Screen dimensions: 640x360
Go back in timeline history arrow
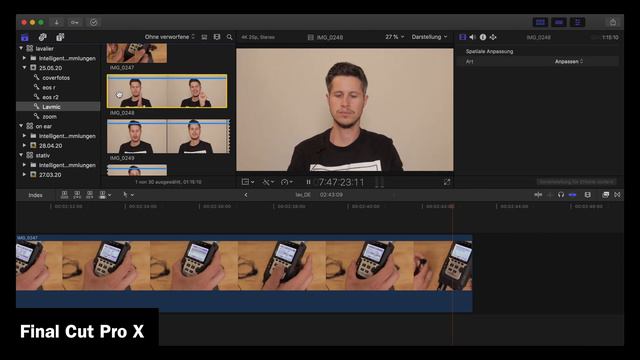(x=246, y=195)
